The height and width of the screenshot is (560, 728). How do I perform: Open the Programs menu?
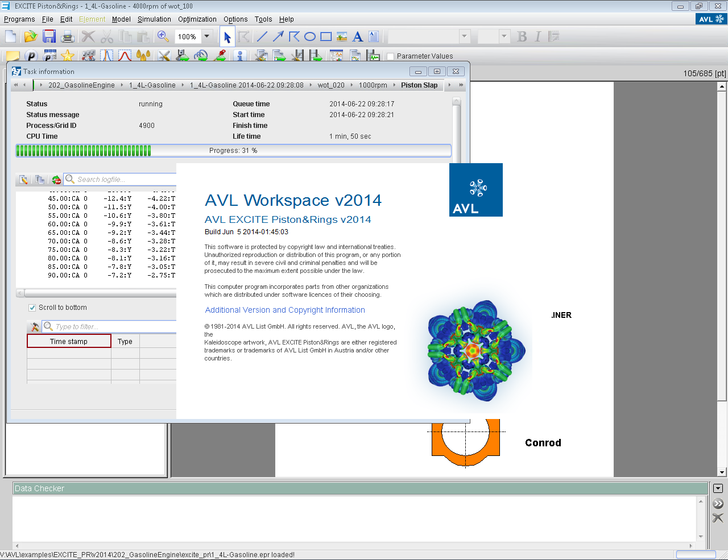19,19
